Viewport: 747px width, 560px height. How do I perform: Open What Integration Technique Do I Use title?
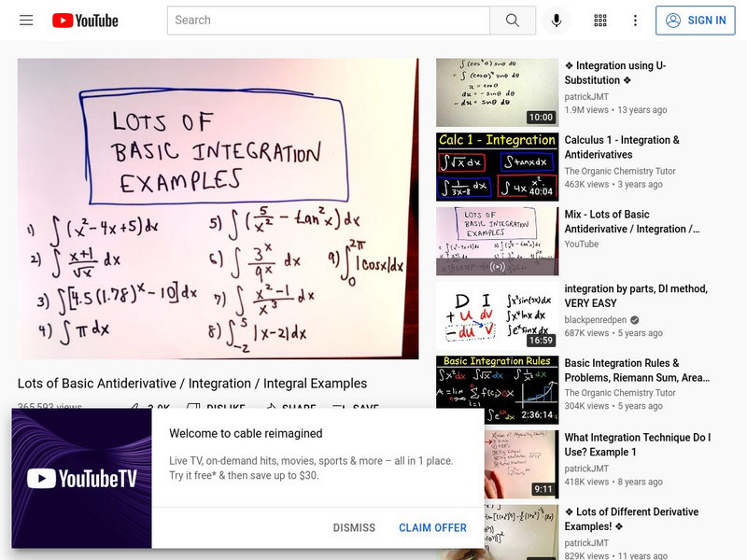pyautogui.click(x=638, y=444)
